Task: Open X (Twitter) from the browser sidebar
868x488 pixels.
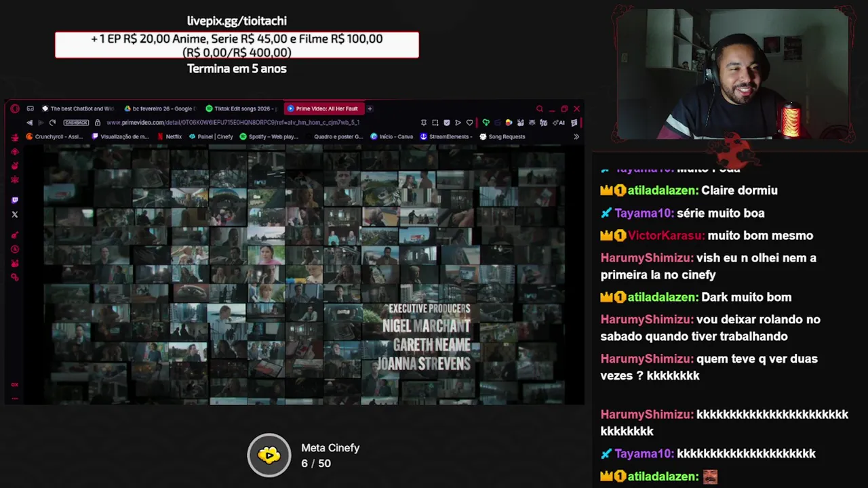Action: pyautogui.click(x=15, y=214)
